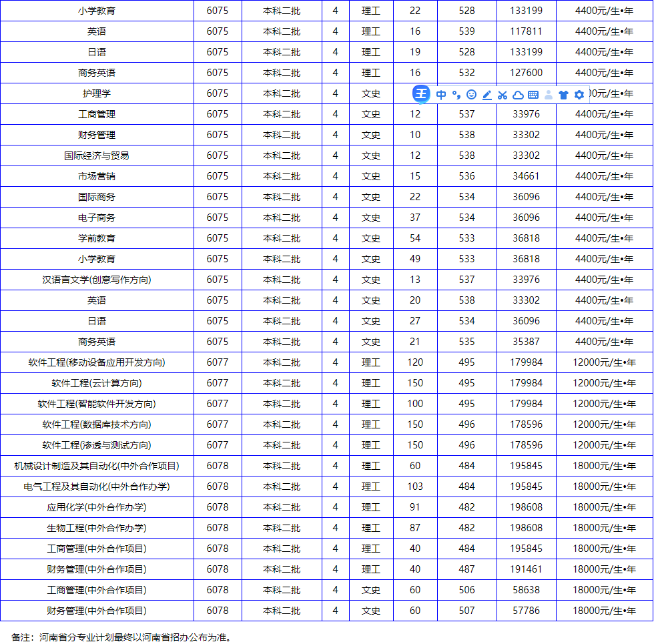Click the Wubi input method logo icon
The height and width of the screenshot is (644, 654).
pos(421,94)
